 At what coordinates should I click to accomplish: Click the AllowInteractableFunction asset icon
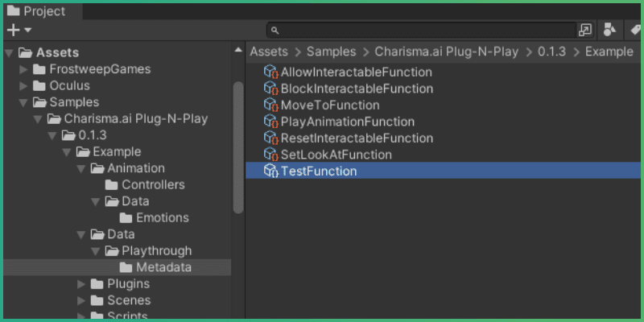pyautogui.click(x=270, y=72)
